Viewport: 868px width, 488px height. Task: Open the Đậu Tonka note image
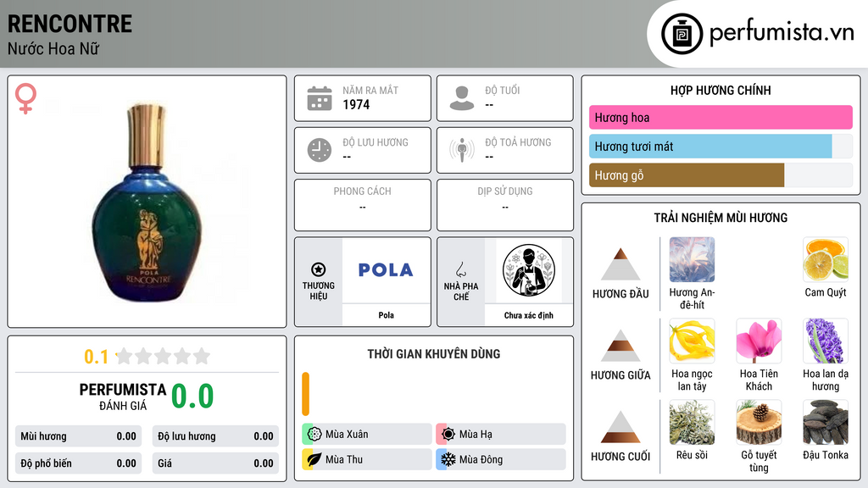[x=826, y=422]
